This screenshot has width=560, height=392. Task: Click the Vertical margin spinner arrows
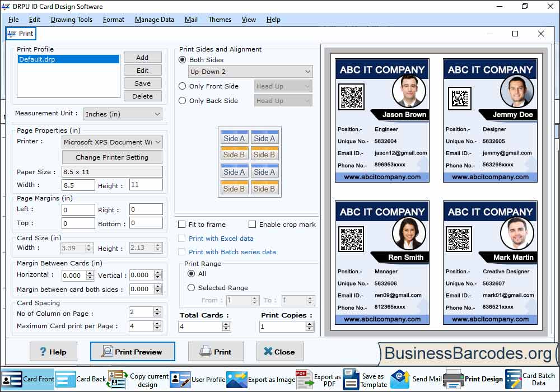point(158,275)
